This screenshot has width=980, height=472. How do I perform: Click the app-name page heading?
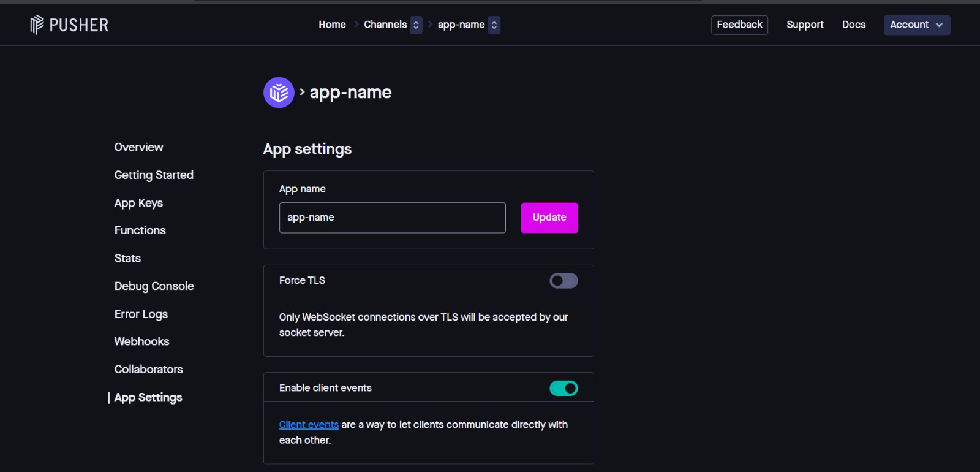(x=350, y=93)
